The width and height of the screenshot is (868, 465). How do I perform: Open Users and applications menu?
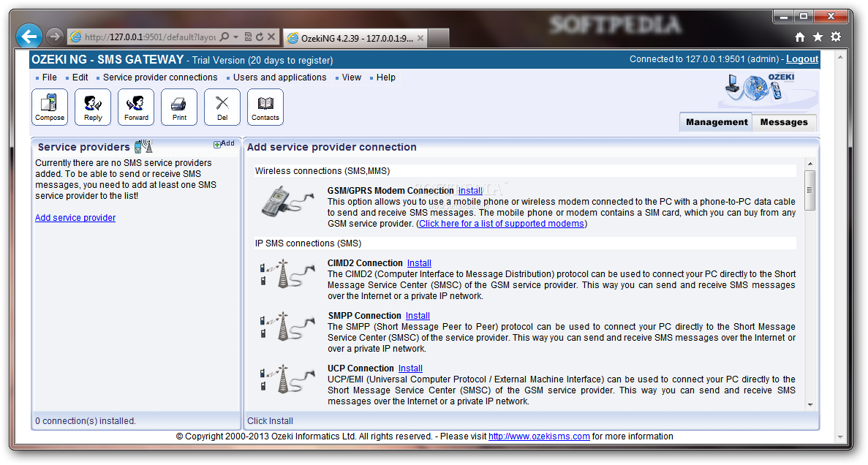pos(279,77)
